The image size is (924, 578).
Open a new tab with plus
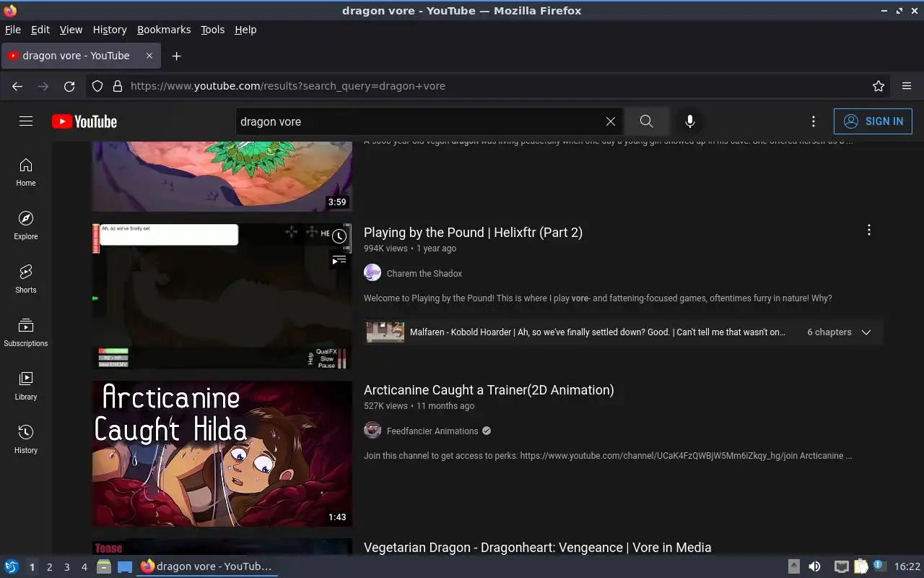click(x=176, y=56)
